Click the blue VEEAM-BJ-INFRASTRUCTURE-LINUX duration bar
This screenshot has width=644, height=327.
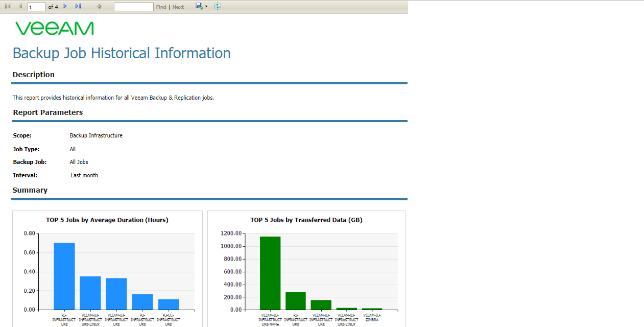point(90,293)
